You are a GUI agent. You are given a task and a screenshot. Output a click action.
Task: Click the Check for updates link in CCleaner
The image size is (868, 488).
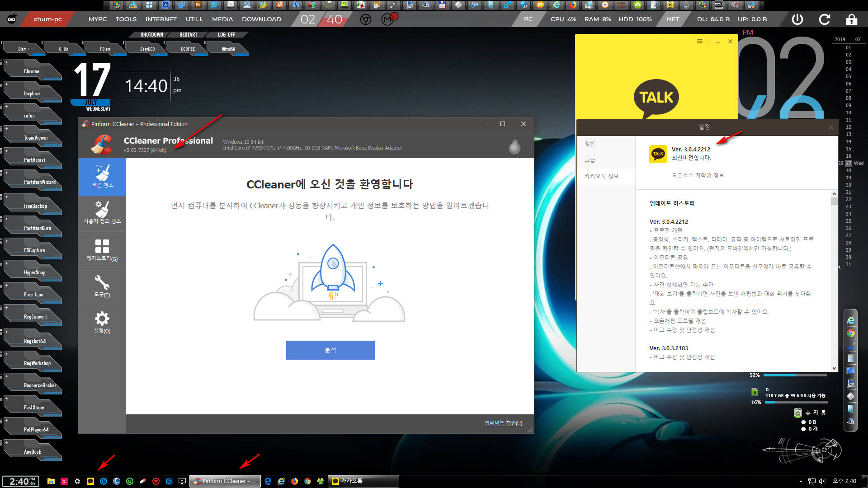(503, 423)
